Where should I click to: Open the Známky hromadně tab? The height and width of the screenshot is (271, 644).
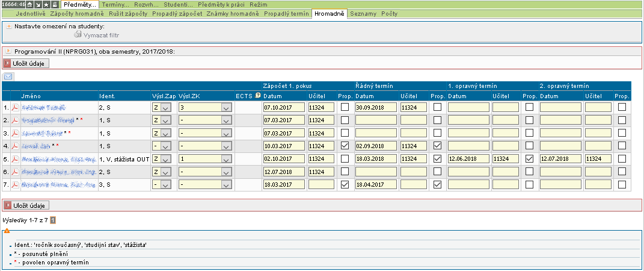pyautogui.click(x=232, y=13)
